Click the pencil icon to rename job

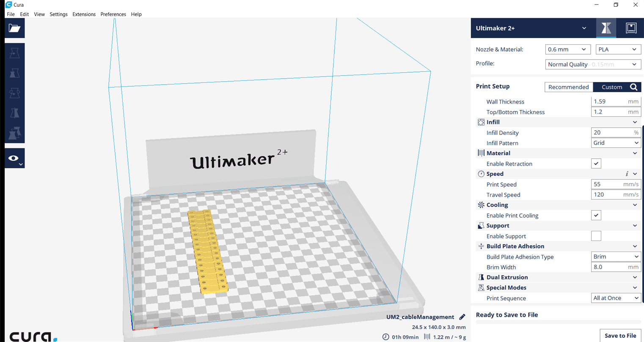click(x=462, y=317)
